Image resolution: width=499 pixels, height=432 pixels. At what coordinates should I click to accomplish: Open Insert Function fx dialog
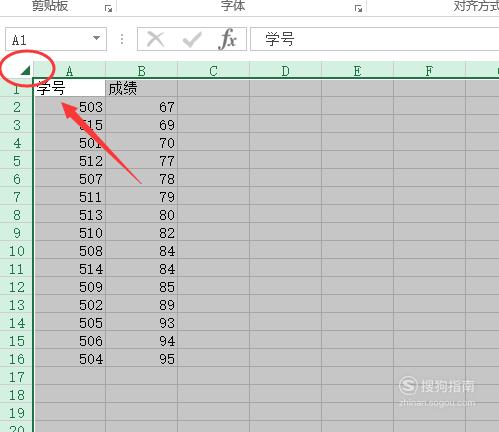tap(228, 39)
